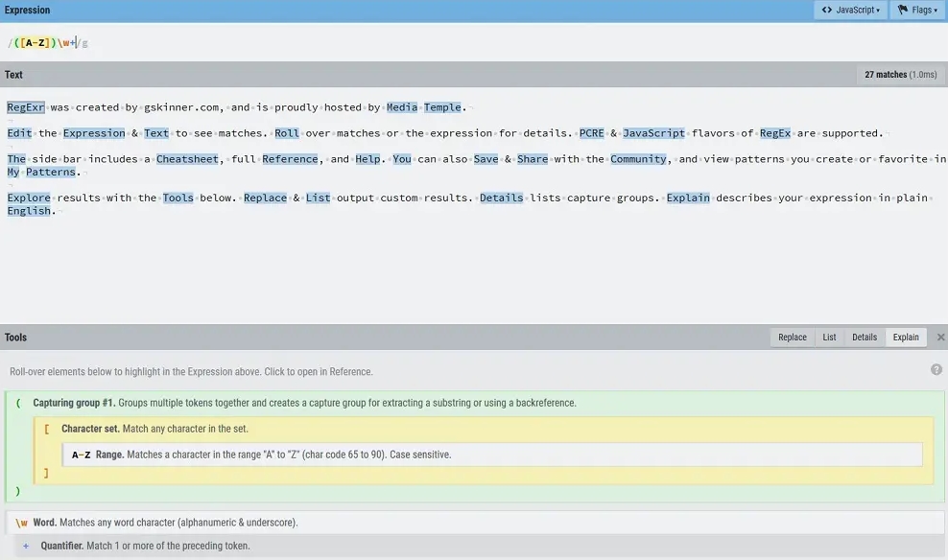Click the highlighted match 'Temple'
Image resolution: width=948 pixels, height=560 pixels.
[442, 107]
